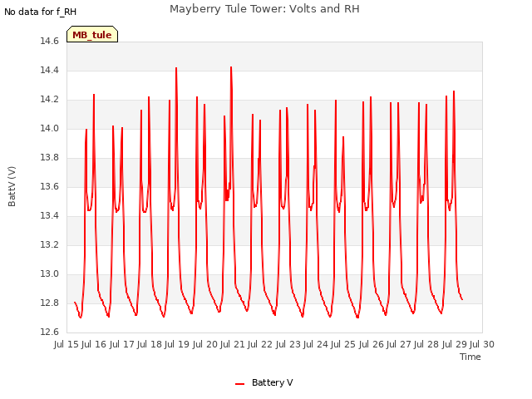
Task: Click the 'Jul 19' x-axis date label
Action: click(177, 344)
